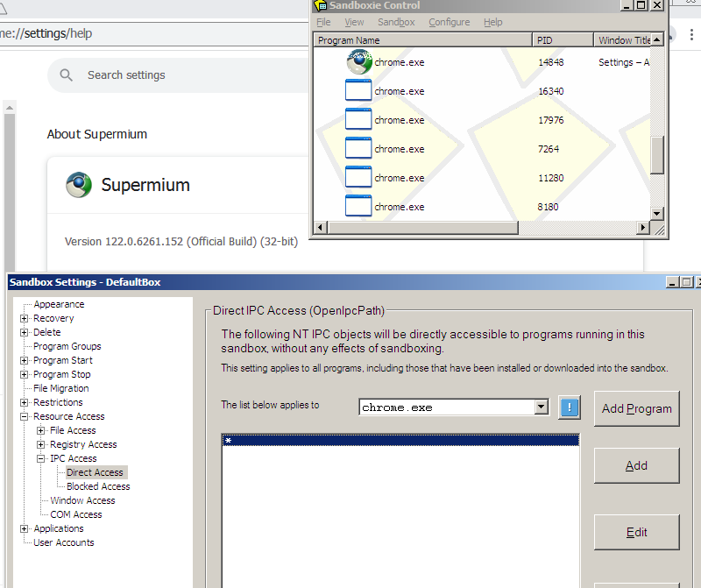The height and width of the screenshot is (588, 701).
Task: Select Window Access in the settings tree
Action: 82,500
